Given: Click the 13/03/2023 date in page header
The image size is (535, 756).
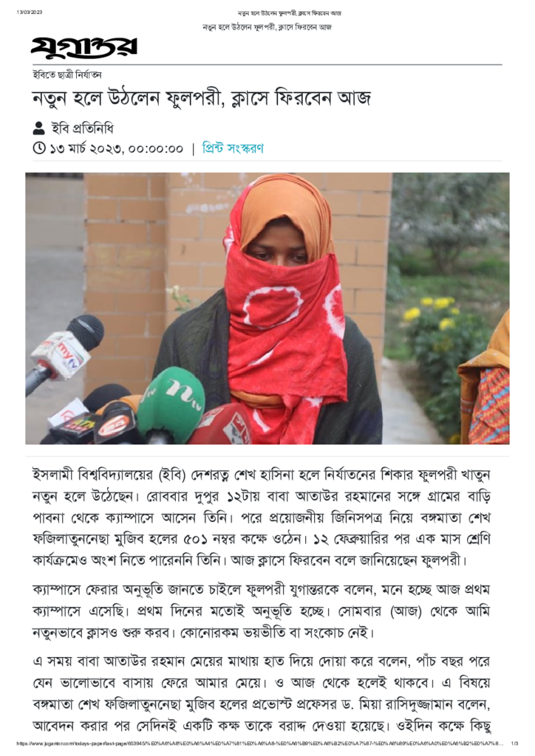Looking at the screenshot, I should click(30, 12).
